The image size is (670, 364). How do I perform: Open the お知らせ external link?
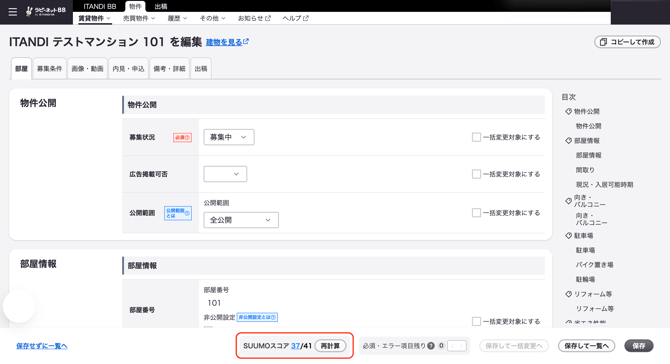pyautogui.click(x=254, y=18)
